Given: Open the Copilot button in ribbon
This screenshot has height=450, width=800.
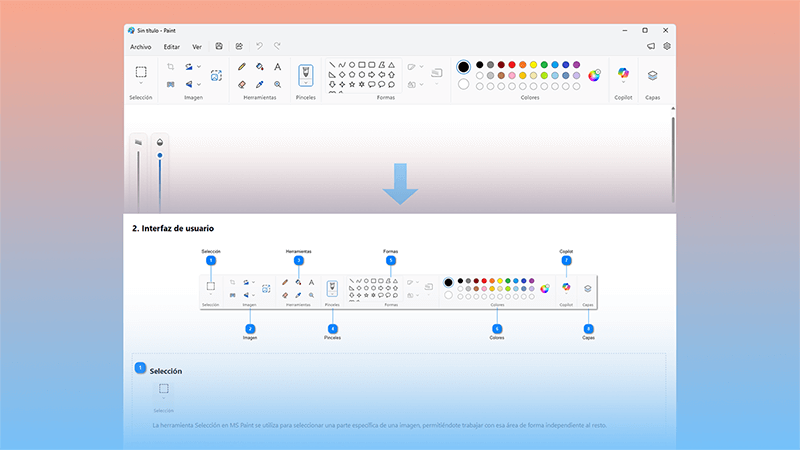Looking at the screenshot, I should [623, 74].
